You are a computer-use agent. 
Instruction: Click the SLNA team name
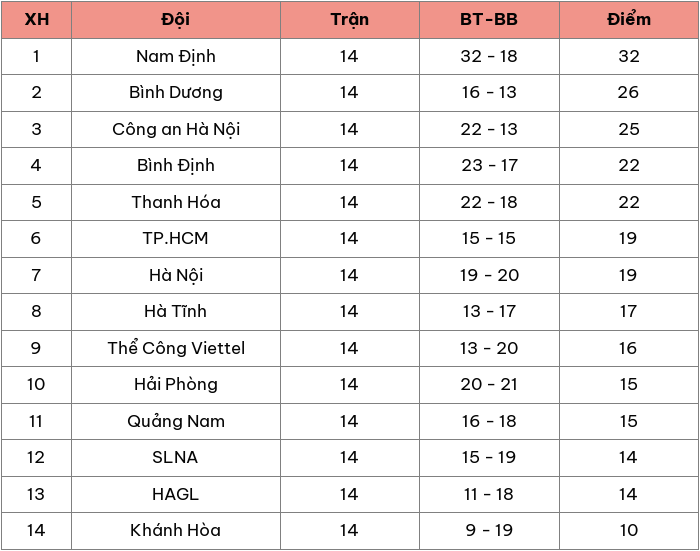click(176, 457)
